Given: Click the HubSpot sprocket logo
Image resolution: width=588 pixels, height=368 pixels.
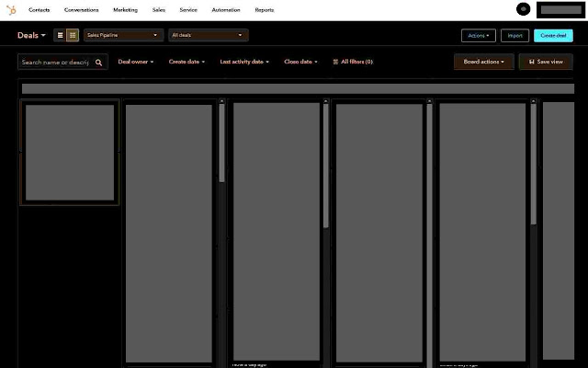Looking at the screenshot, I should pyautogui.click(x=11, y=10).
